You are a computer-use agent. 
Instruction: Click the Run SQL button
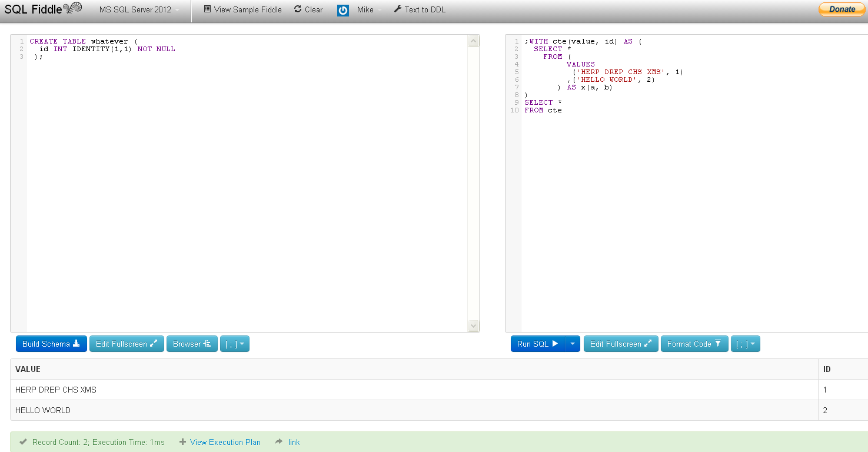click(x=538, y=344)
